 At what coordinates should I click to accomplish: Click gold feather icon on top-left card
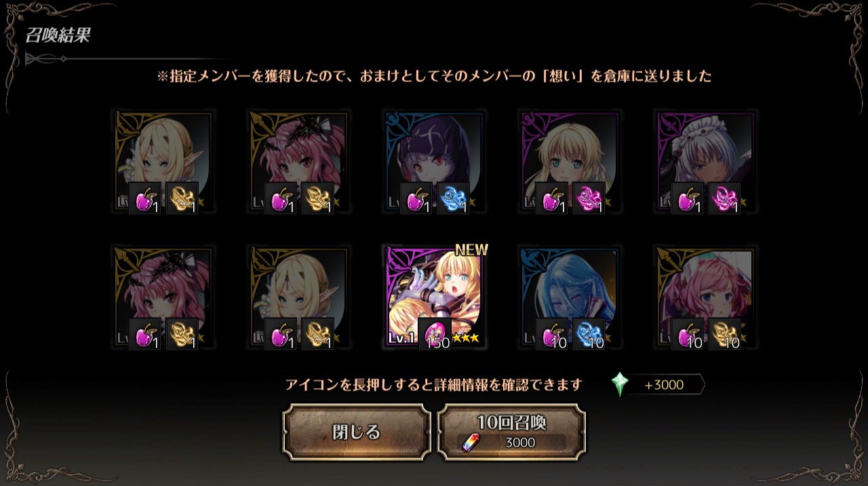click(x=182, y=198)
